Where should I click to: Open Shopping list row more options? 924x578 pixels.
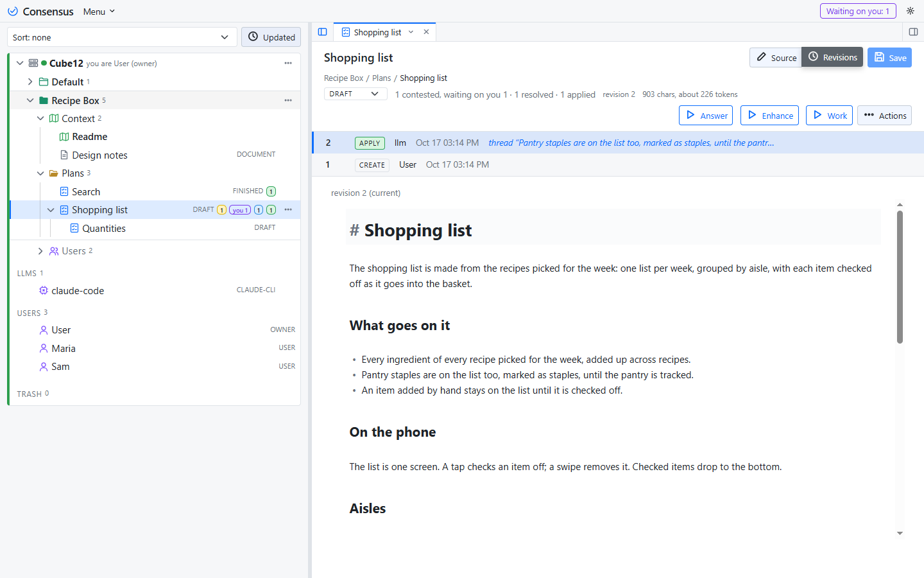(288, 209)
